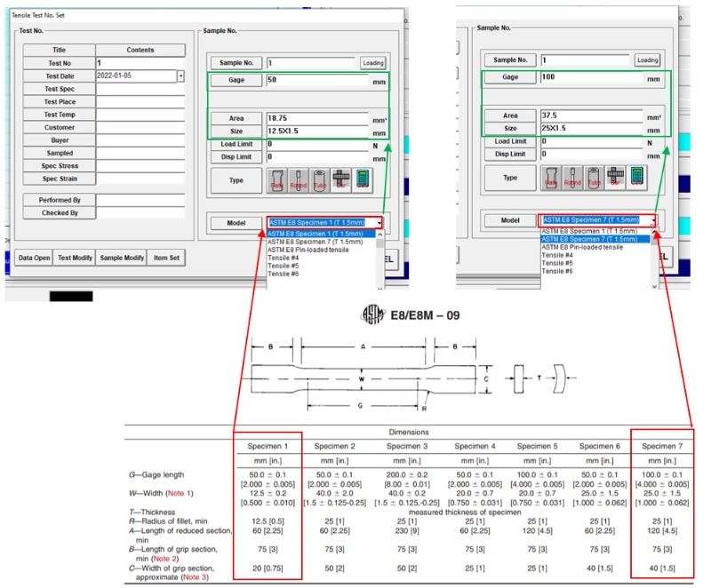The height and width of the screenshot is (588, 711).
Task: Select Round specimen type in Gage 100 dialog
Action: (x=572, y=178)
